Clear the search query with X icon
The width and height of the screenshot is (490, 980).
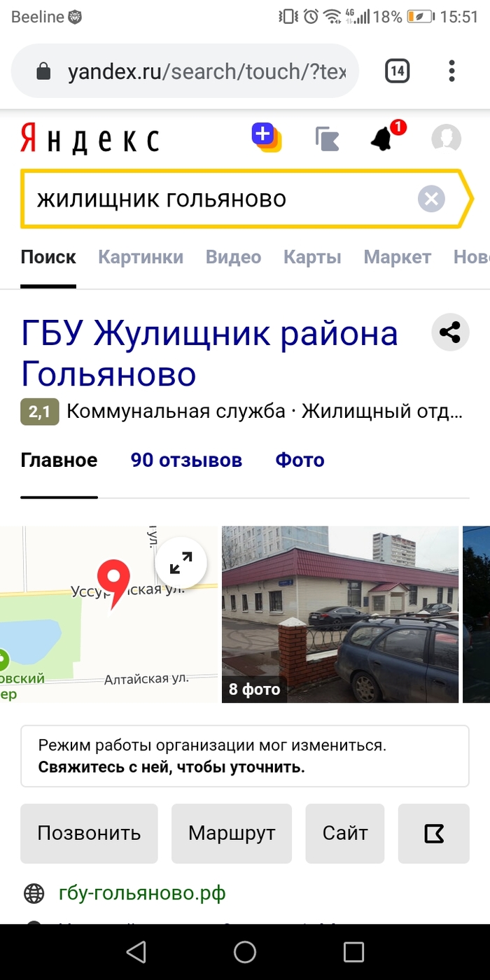point(432,199)
